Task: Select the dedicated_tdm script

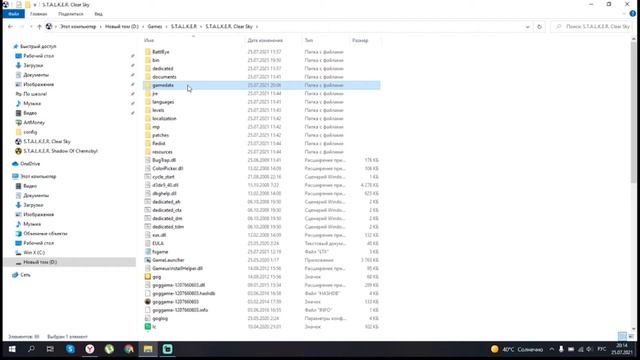Action: click(x=168, y=227)
